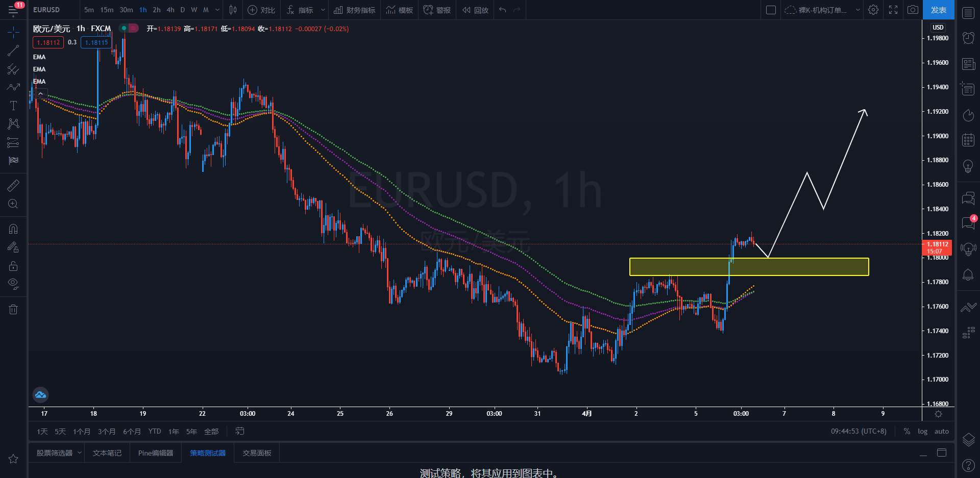Collapse the indicator legend chevron
980x478 pixels.
(40, 94)
